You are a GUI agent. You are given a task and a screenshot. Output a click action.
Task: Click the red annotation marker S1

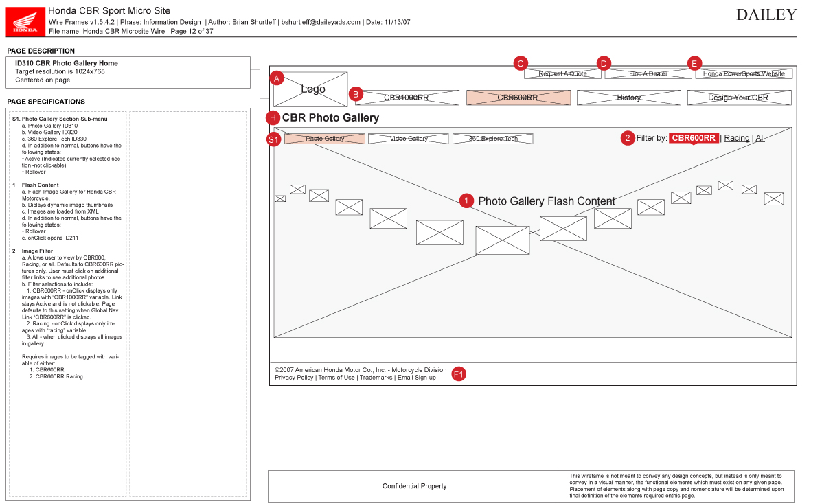(274, 139)
